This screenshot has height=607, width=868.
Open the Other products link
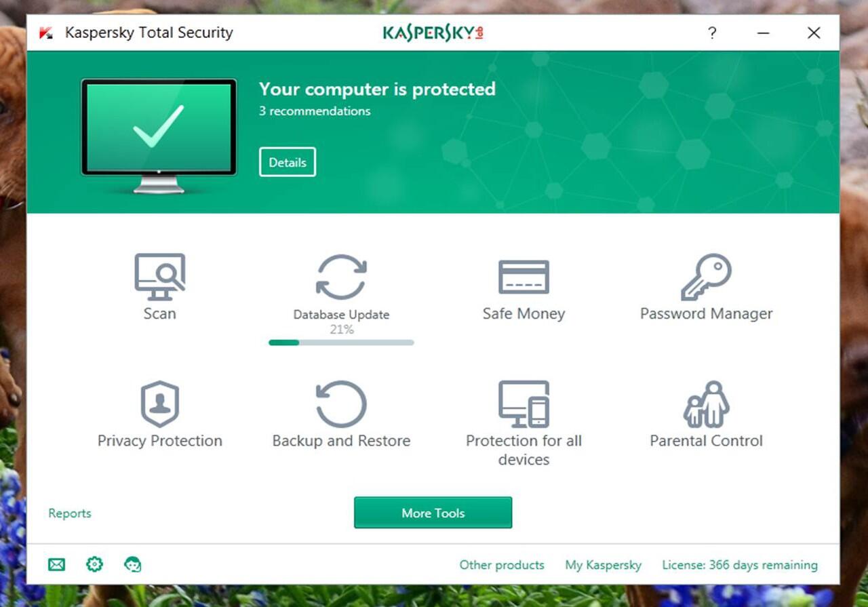coord(502,565)
